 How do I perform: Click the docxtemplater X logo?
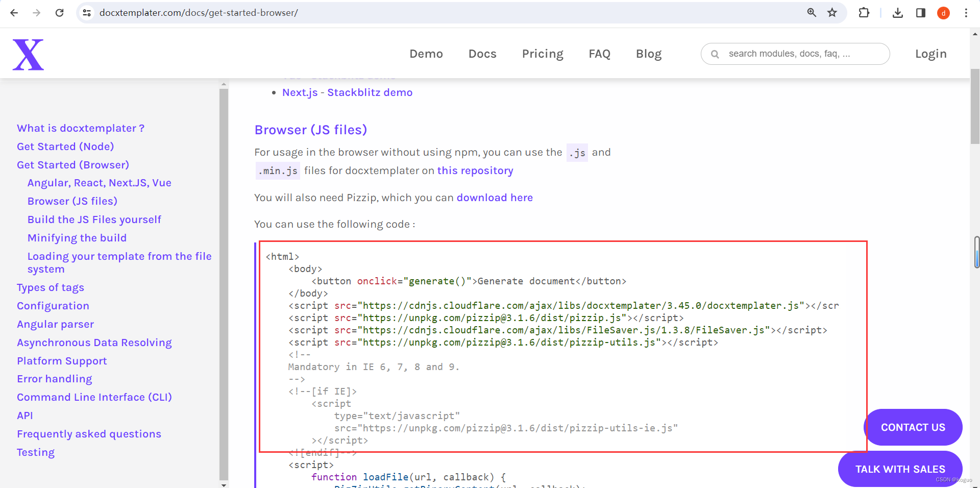click(x=28, y=54)
